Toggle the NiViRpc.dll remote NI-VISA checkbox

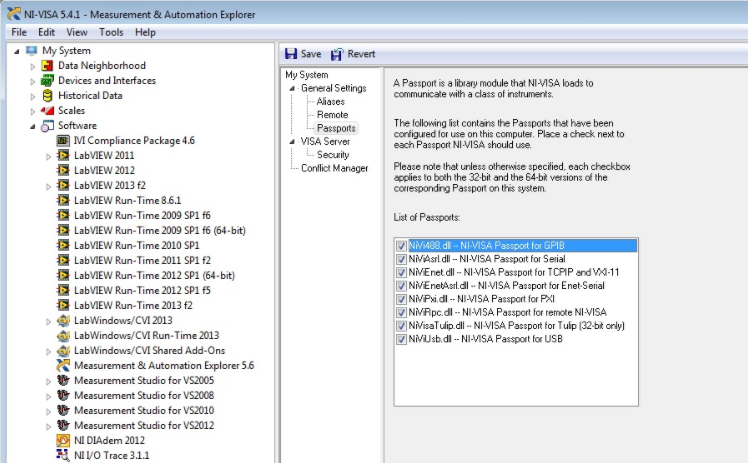(401, 313)
